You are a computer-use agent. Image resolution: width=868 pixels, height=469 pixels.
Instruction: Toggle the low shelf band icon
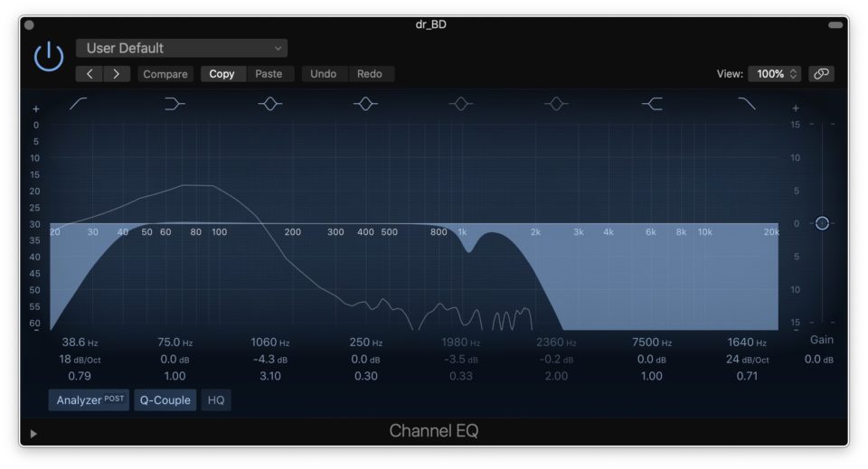coord(175,105)
